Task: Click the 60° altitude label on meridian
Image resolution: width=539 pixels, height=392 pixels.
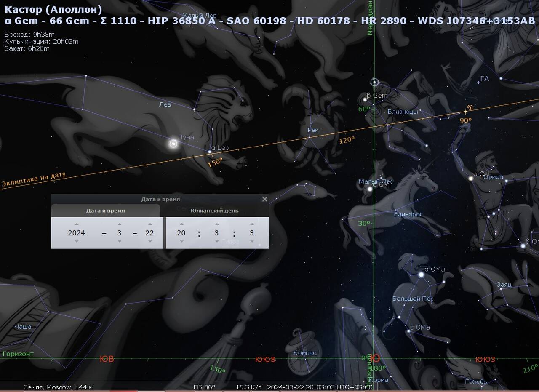Action: click(x=364, y=109)
